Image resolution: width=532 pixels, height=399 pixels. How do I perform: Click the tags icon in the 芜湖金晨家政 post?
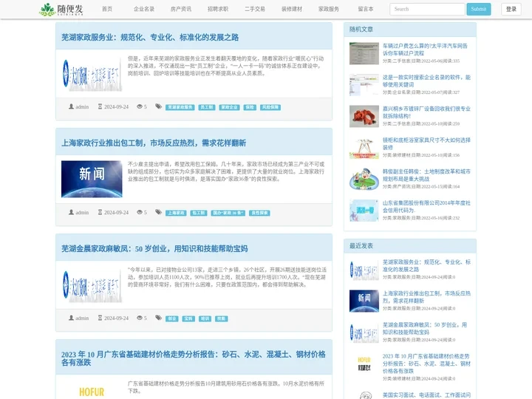point(158,318)
